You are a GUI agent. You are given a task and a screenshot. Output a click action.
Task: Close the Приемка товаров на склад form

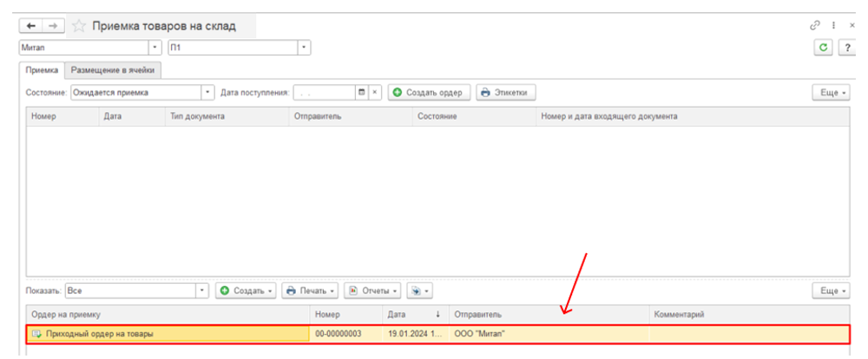coord(852,25)
